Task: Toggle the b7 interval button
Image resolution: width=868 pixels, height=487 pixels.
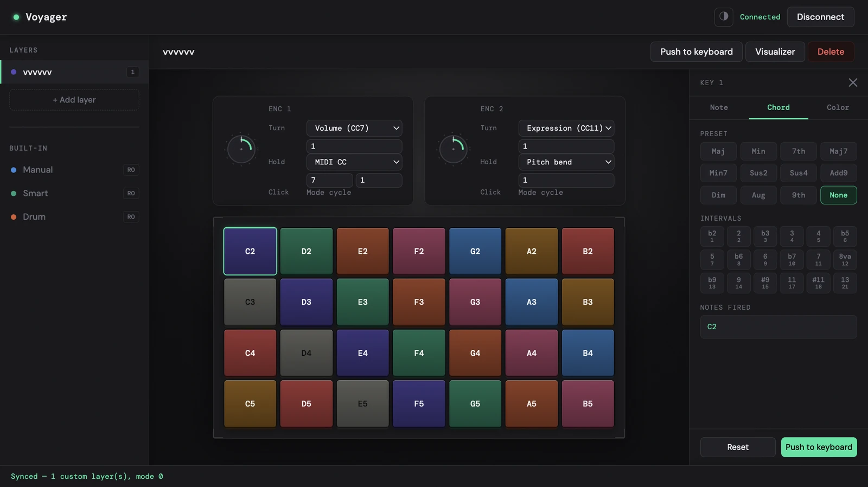Action: point(792,260)
